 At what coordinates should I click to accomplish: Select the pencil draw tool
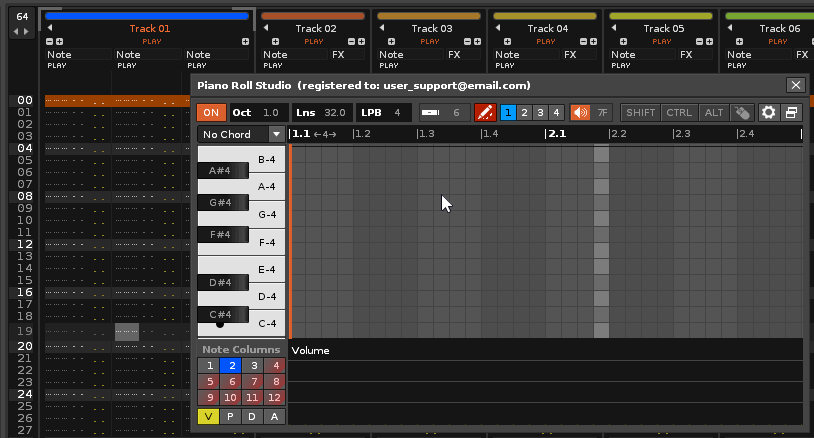[485, 113]
